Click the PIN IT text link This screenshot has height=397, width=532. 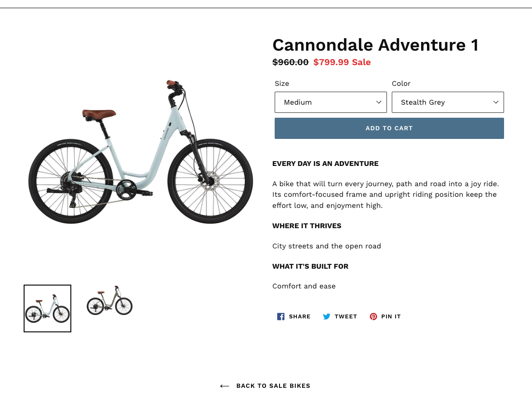point(391,316)
